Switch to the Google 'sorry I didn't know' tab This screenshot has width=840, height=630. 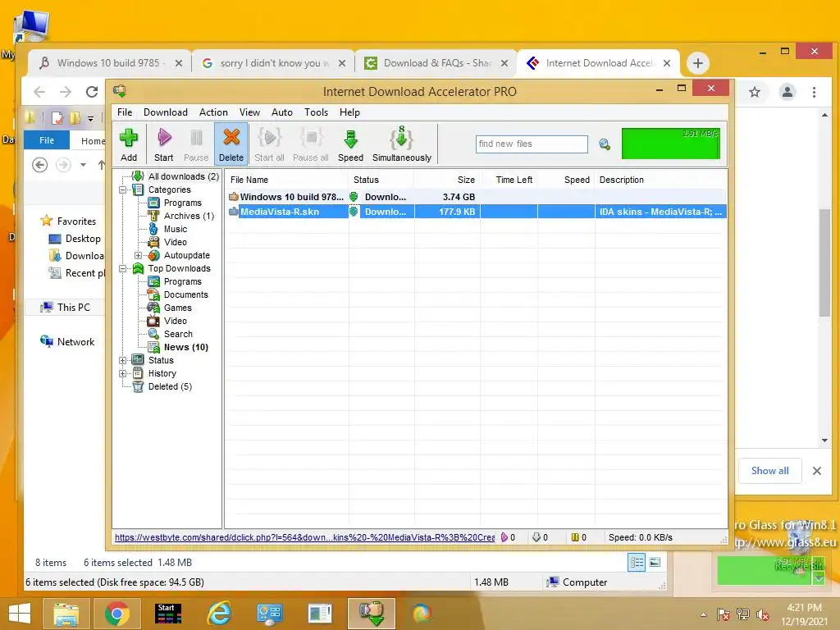coord(273,63)
